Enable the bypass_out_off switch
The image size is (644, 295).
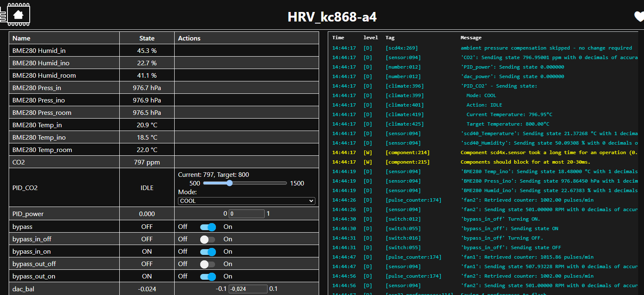(x=208, y=264)
